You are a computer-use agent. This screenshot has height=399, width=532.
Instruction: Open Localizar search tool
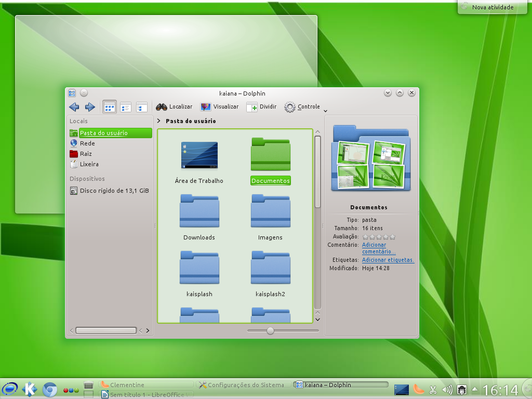(x=174, y=107)
